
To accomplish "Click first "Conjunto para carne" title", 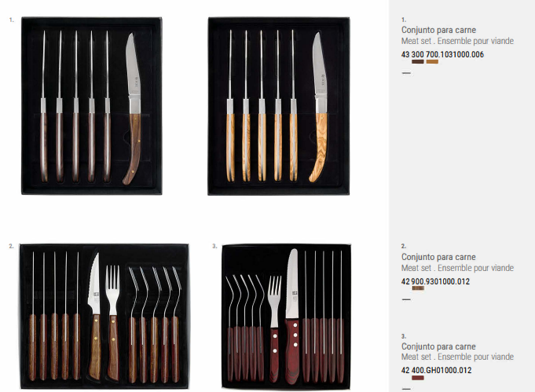I will (438, 30).
